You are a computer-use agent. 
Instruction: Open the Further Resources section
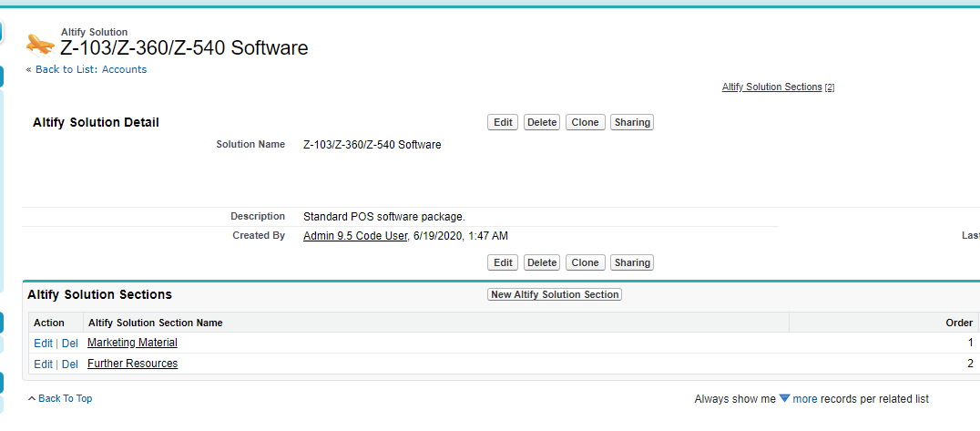[x=132, y=364]
